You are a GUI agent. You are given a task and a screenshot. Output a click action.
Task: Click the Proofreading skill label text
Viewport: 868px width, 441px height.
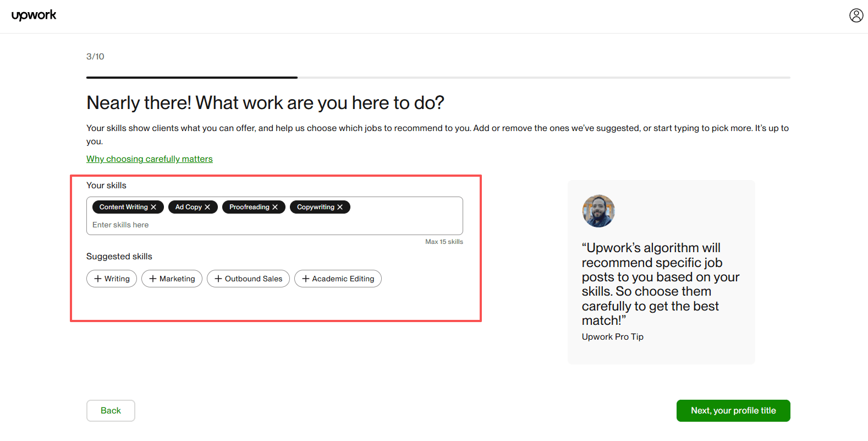tap(249, 207)
